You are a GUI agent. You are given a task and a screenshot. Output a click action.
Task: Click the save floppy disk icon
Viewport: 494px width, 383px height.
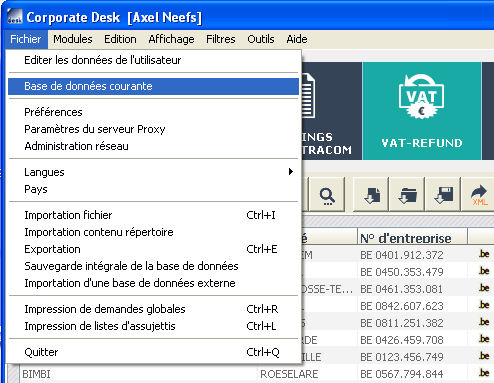[443, 195]
